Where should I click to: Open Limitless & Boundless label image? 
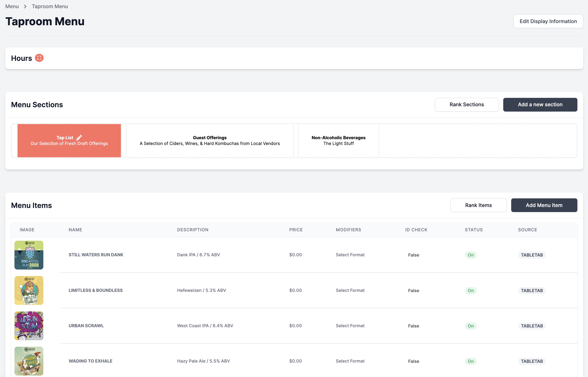[29, 290]
